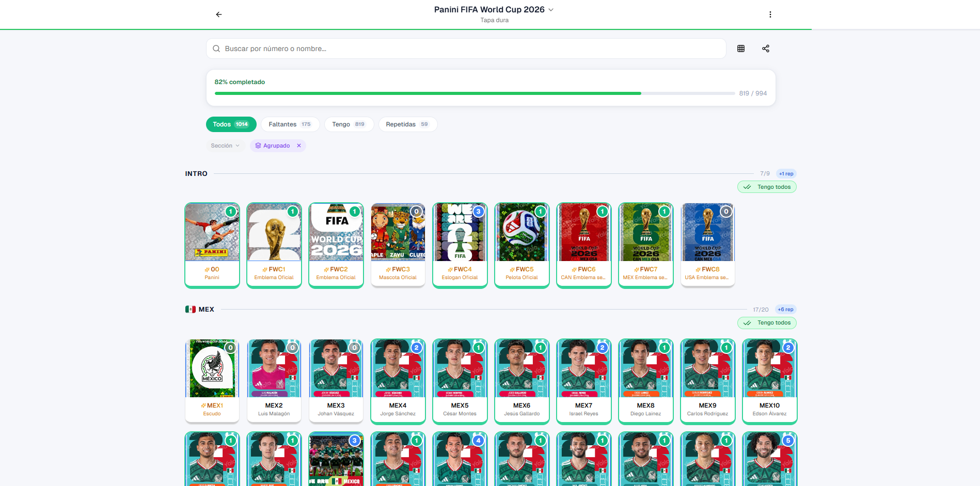This screenshot has width=980, height=486.
Task: Select the Faltantes 175 tab
Action: tap(290, 124)
